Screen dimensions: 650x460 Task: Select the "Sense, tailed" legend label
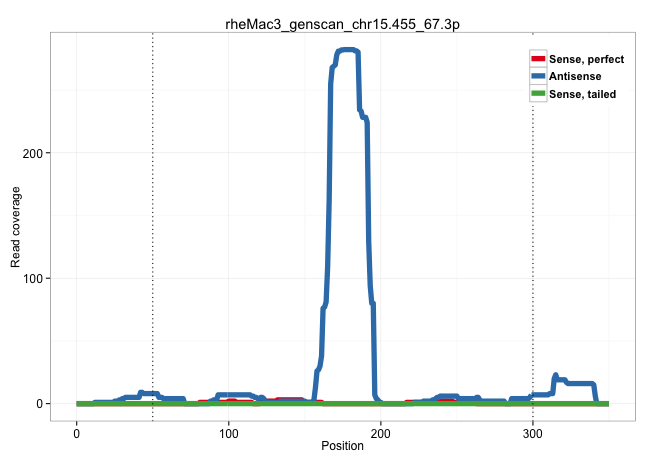point(582,94)
